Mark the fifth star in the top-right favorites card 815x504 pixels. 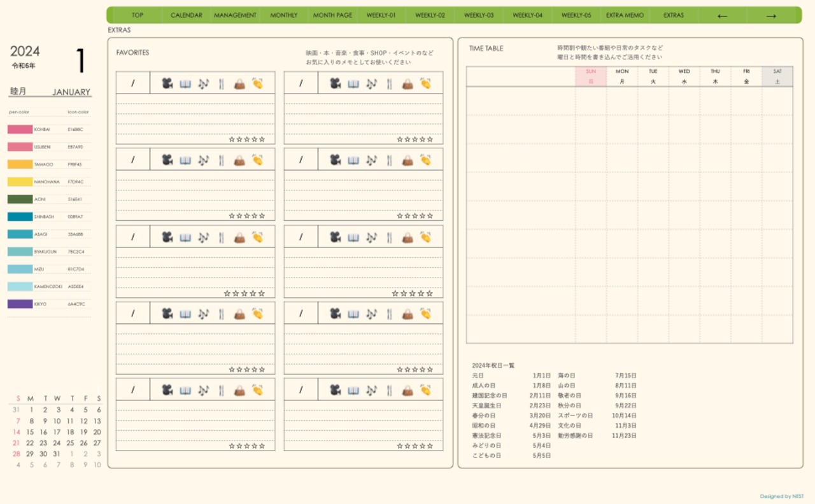[430, 139]
